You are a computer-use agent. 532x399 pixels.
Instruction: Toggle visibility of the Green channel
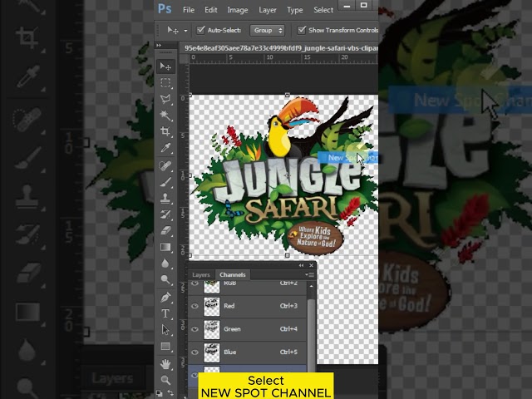195,329
